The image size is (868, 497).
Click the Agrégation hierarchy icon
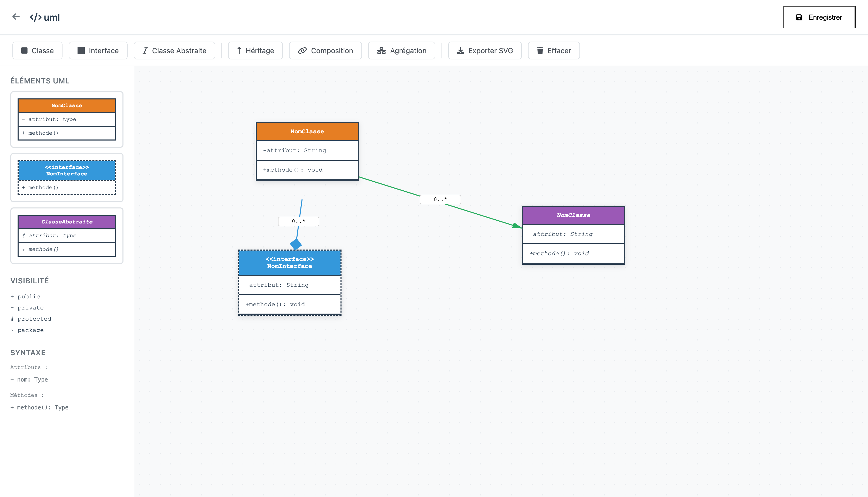point(381,51)
